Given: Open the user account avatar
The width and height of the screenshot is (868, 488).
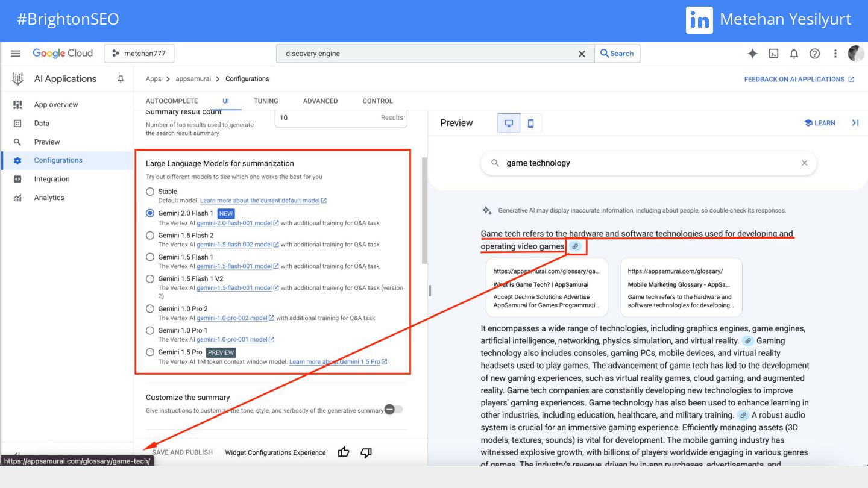Looking at the screenshot, I should click(856, 54).
